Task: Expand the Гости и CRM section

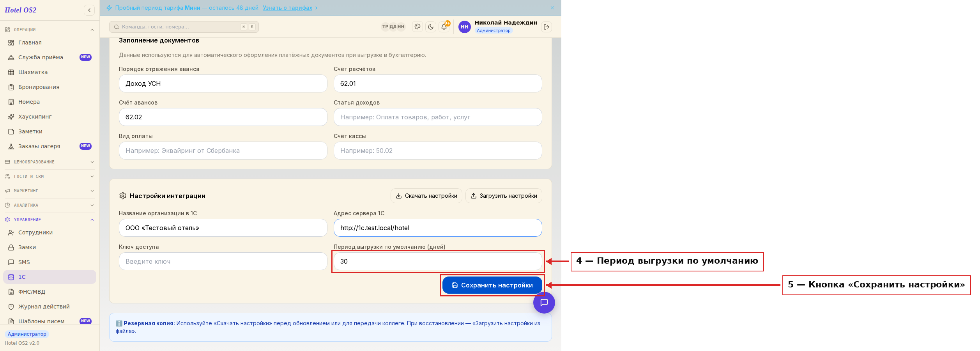Action: point(50,176)
